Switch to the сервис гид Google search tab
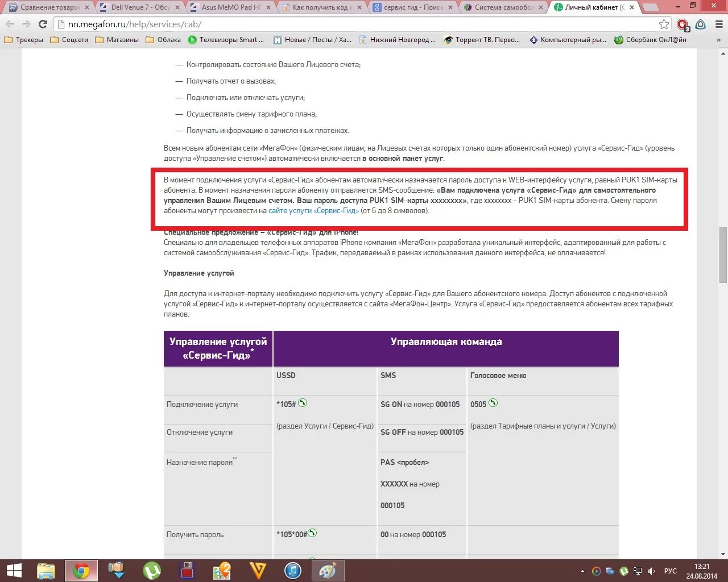This screenshot has height=582, width=728. coord(413,7)
